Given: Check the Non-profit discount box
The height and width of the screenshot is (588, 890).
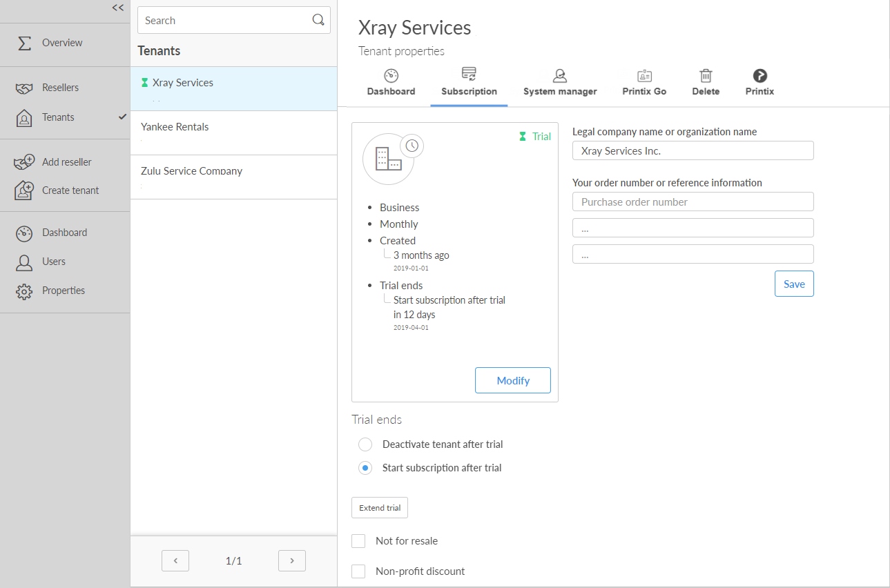Looking at the screenshot, I should tap(358, 571).
